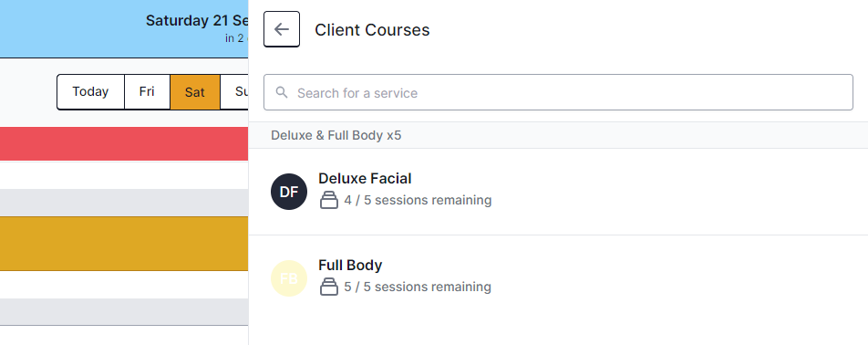Focus the Search for a service field
The height and width of the screenshot is (345, 868).
(x=558, y=92)
